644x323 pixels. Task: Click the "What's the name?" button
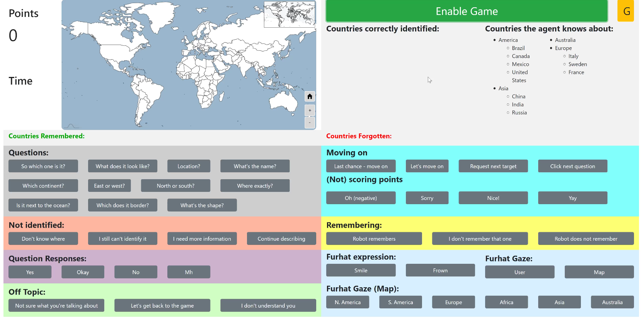click(x=255, y=166)
